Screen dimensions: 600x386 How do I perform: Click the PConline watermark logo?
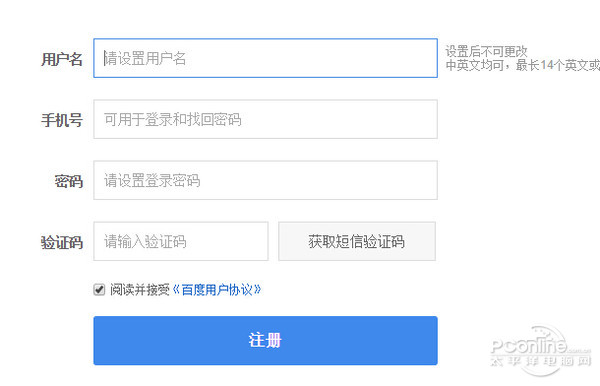click(x=540, y=346)
